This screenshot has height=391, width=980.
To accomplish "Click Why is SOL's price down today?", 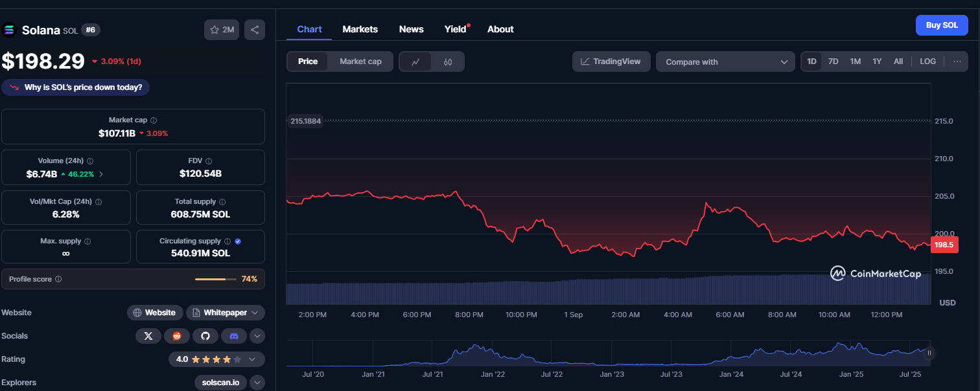I will 76,87.
